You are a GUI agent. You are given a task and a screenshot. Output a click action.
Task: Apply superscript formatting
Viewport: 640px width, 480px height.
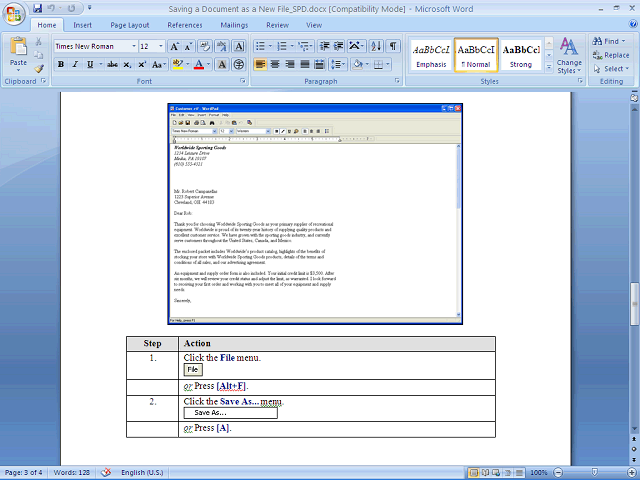[142, 64]
